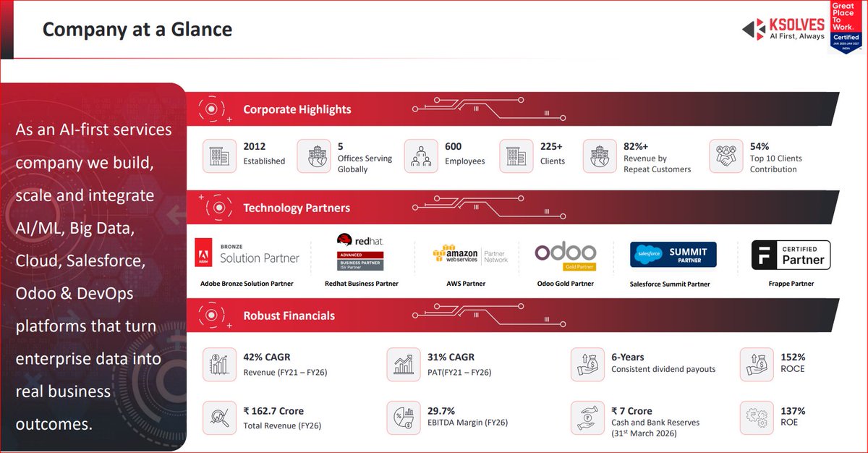Image resolution: width=868 pixels, height=453 pixels.
Task: Click the 6-Years dividend payouts icon
Action: pos(587,364)
